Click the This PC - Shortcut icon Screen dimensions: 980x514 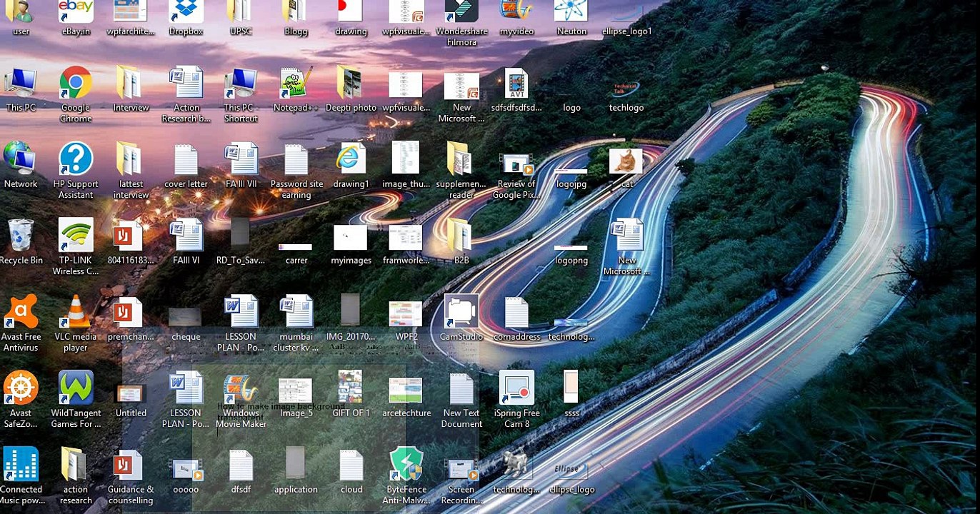[241, 84]
